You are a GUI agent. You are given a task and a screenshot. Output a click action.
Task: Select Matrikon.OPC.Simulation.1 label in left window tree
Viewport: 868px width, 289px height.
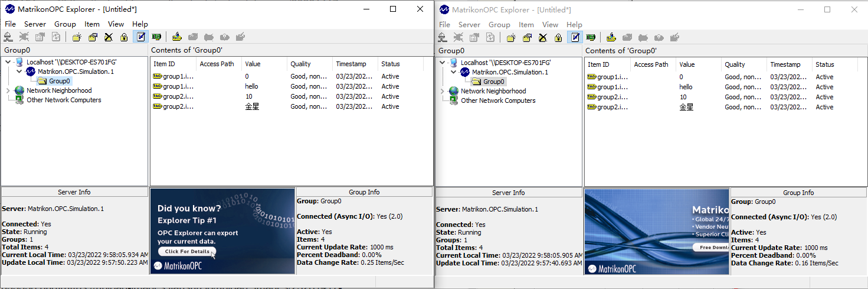click(76, 72)
